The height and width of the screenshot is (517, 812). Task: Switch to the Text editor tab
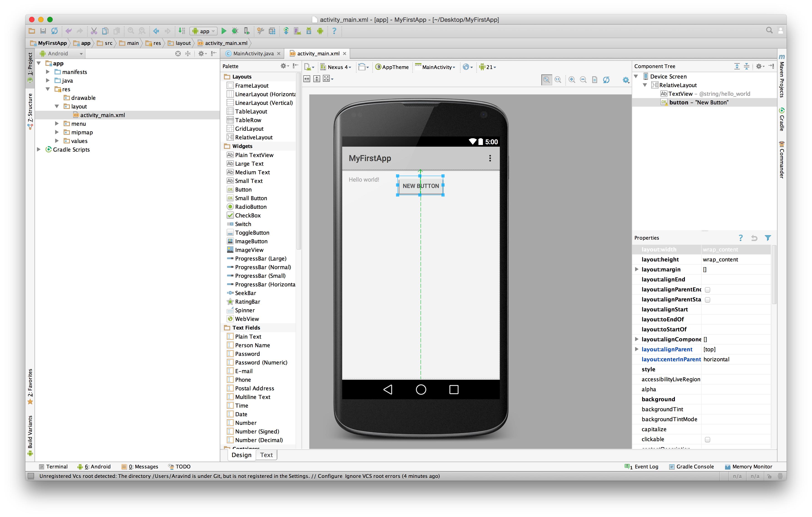[266, 455]
